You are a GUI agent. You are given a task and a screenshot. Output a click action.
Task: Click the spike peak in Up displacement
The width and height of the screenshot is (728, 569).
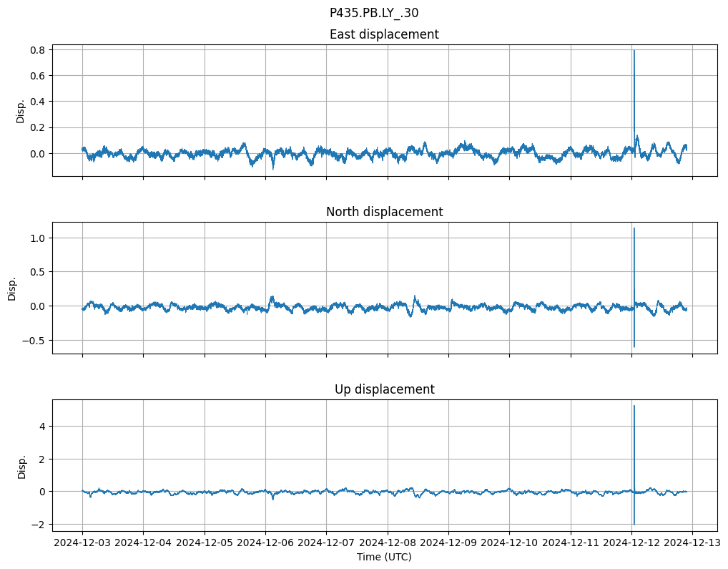634,407
